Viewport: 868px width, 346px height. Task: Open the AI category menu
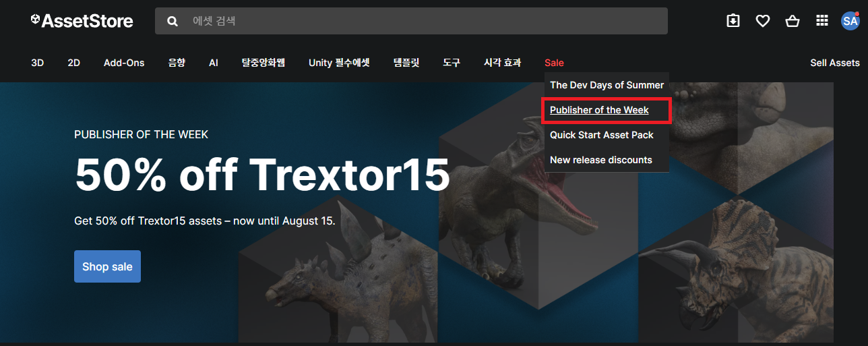214,63
